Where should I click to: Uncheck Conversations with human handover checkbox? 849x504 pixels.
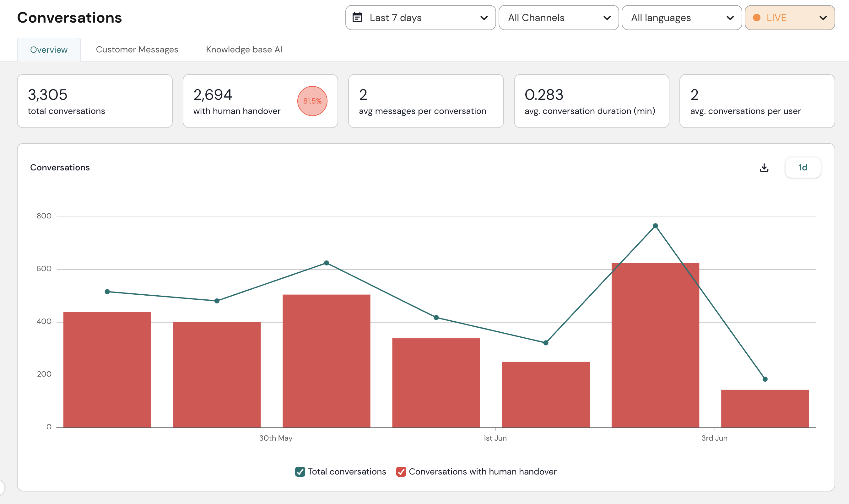point(401,471)
